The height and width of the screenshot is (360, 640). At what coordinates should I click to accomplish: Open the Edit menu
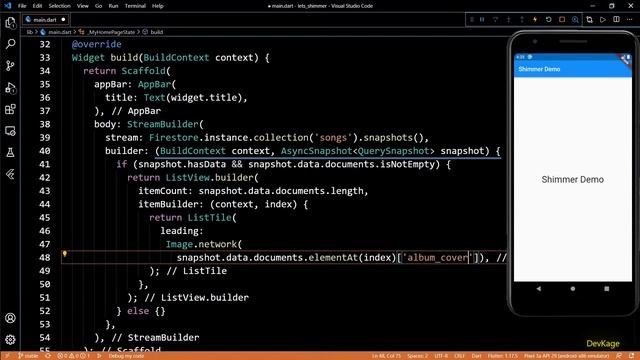[x=38, y=6]
